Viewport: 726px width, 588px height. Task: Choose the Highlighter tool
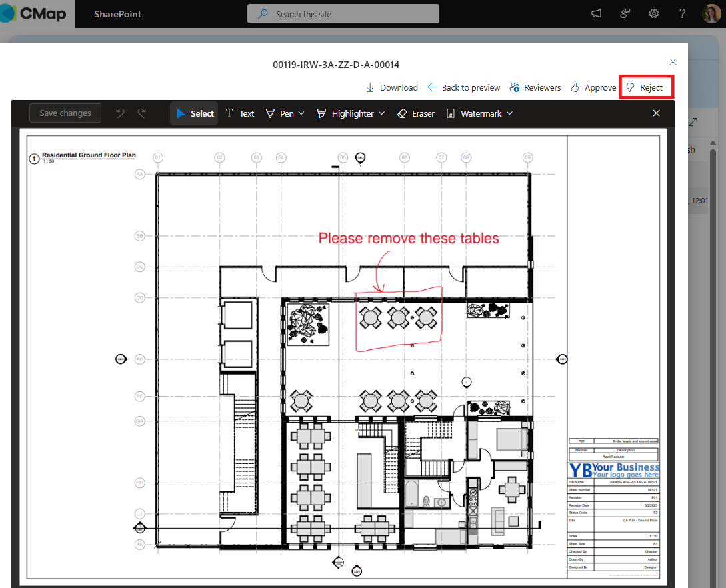[x=345, y=113]
